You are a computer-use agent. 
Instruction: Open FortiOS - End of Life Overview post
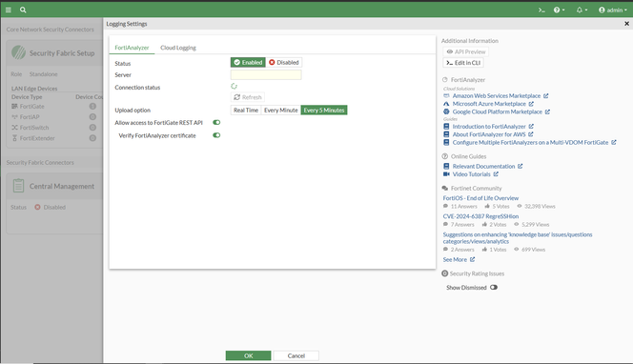(x=480, y=198)
